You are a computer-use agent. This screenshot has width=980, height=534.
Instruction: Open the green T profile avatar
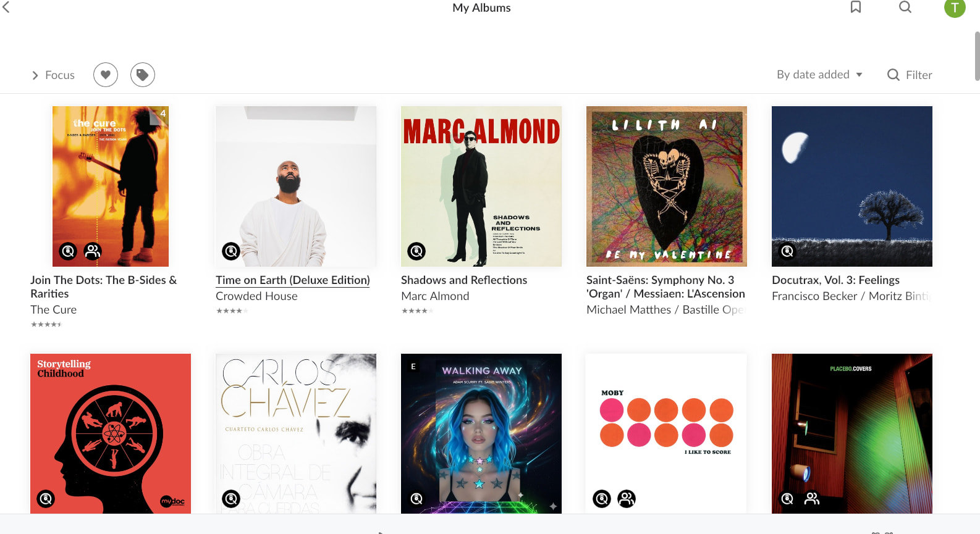click(x=955, y=7)
